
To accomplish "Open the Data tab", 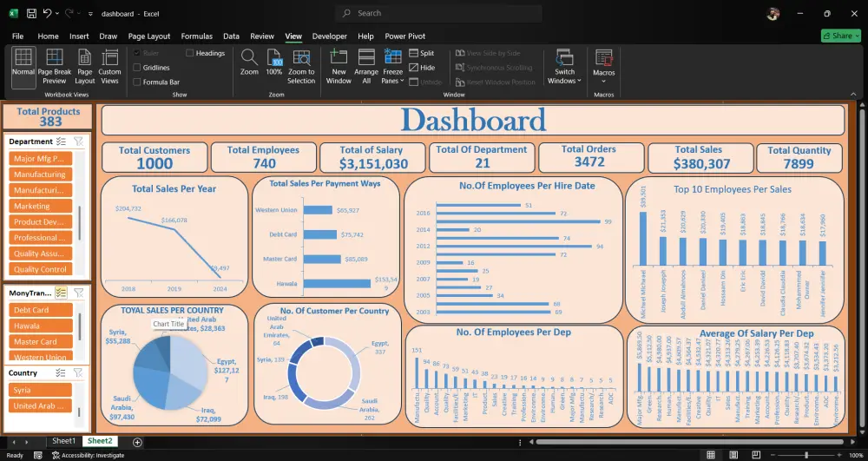I will click(x=232, y=36).
